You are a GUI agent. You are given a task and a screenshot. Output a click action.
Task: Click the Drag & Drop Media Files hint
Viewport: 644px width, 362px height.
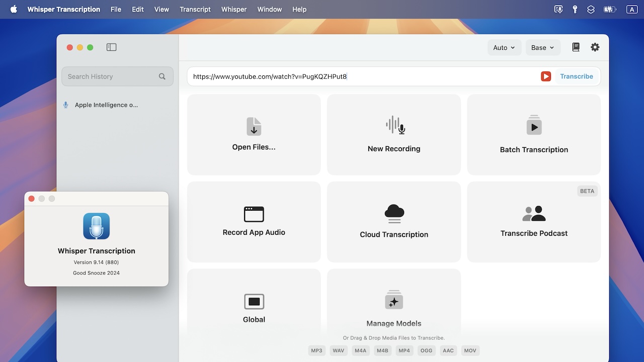[394, 338]
